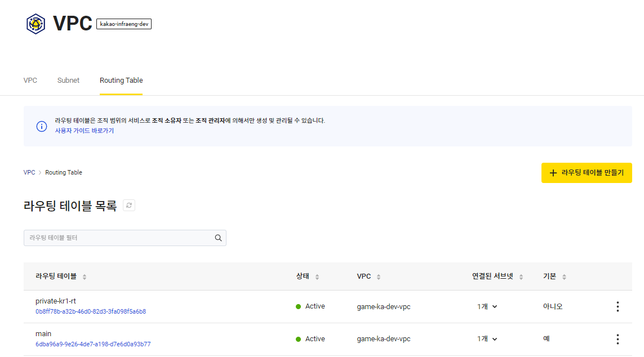Open the kebab actions menu for main row

618,338
